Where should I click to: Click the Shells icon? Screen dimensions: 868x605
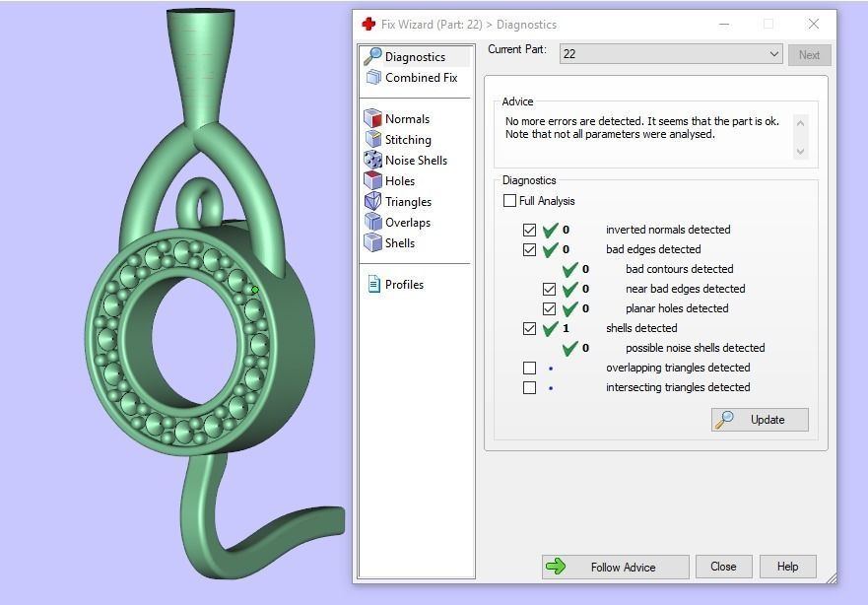[x=372, y=242]
